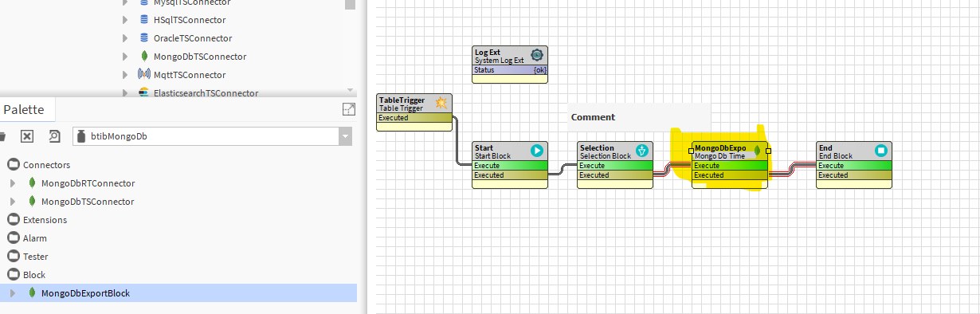Screen dimensions: 980x314
Task: Click the Start block Executed slot
Action: pyautogui.click(x=510, y=175)
